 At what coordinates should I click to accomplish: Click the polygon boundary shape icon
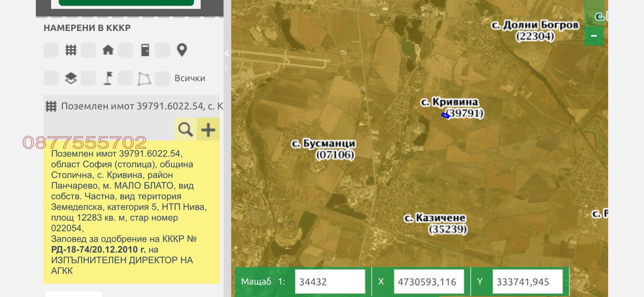click(x=144, y=79)
